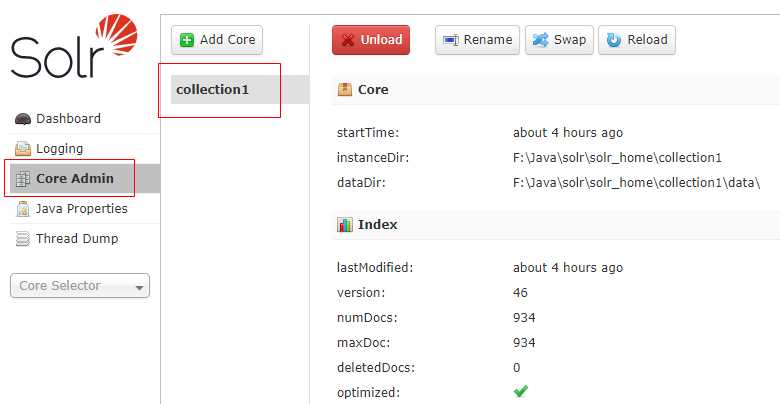This screenshot has height=404, width=780.
Task: Click the Thread Dump icon
Action: tap(23, 239)
